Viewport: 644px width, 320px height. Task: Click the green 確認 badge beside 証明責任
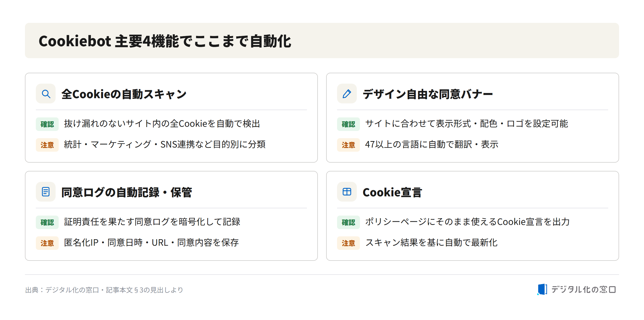coord(47,222)
